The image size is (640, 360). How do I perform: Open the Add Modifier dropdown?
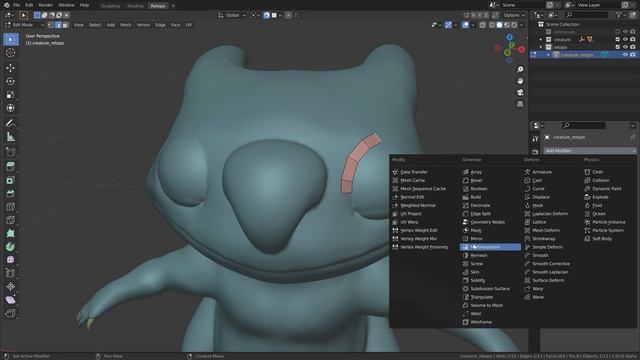(x=590, y=151)
